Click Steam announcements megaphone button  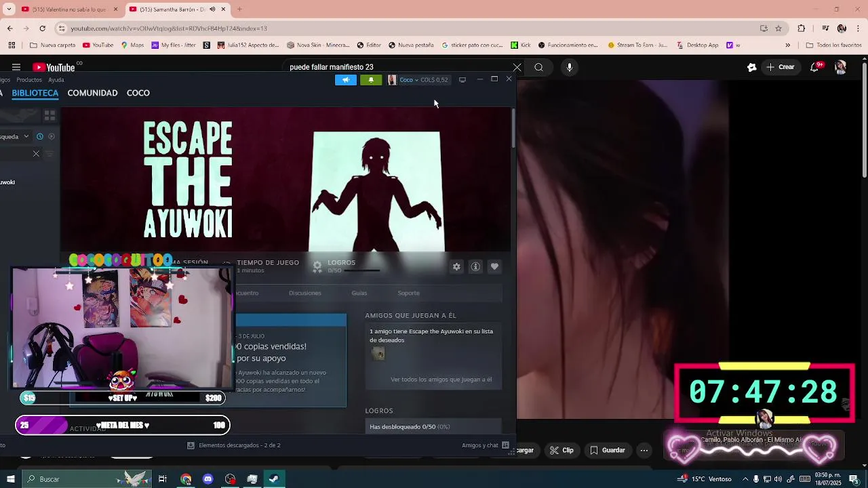pos(345,80)
